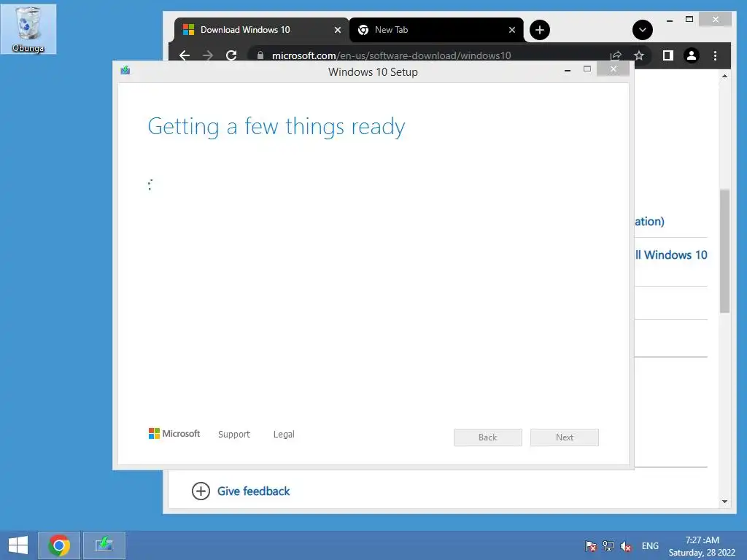Screen dimensions: 747x560
Task: Click the Windows 10 Setup title icon
Action: pos(125,71)
